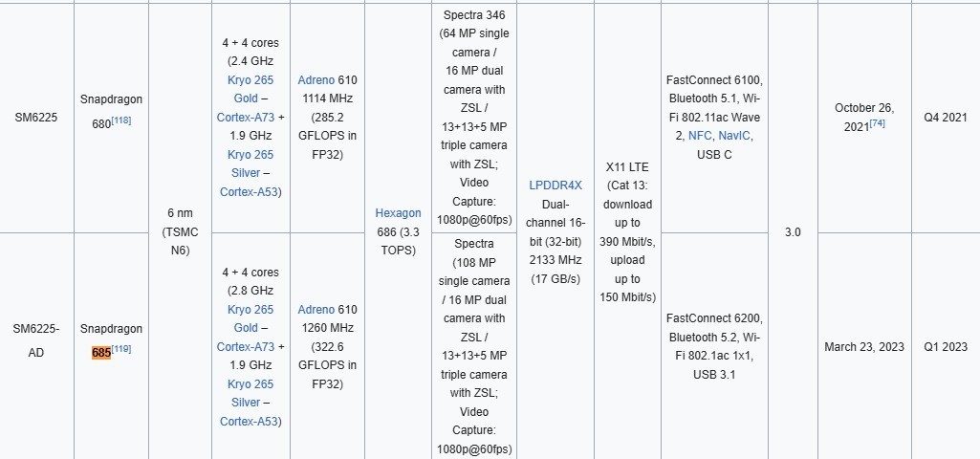Open the NavIC link
Screen dimensions: 980x459
(734, 136)
